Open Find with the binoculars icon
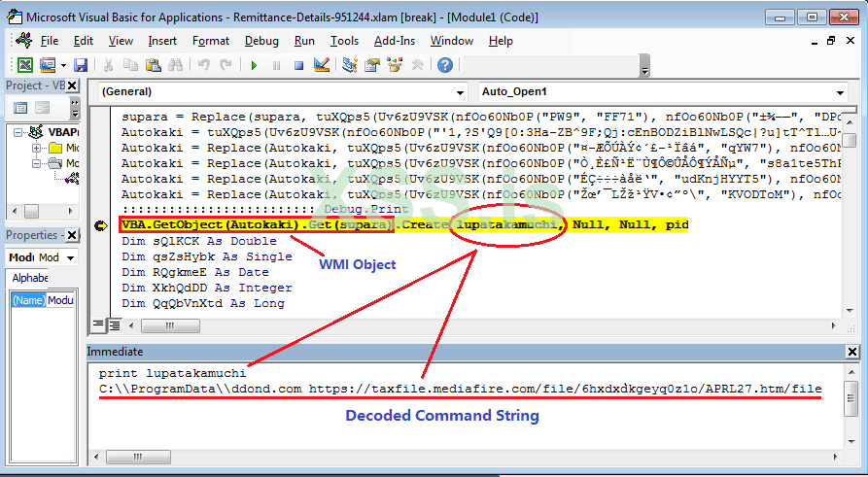Image resolution: width=868 pixels, height=477 pixels. [176, 65]
